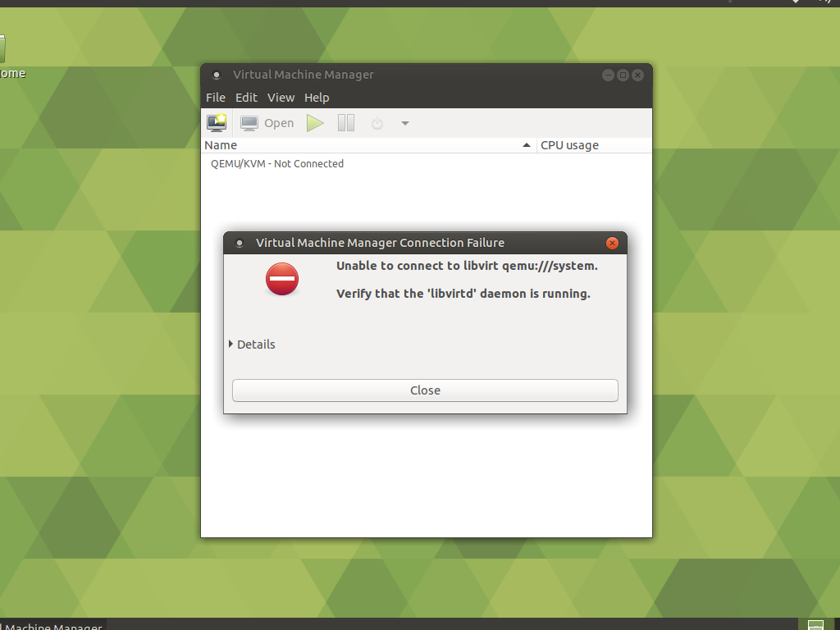Open the View menu
Viewport: 840px width, 630px height.
click(281, 97)
